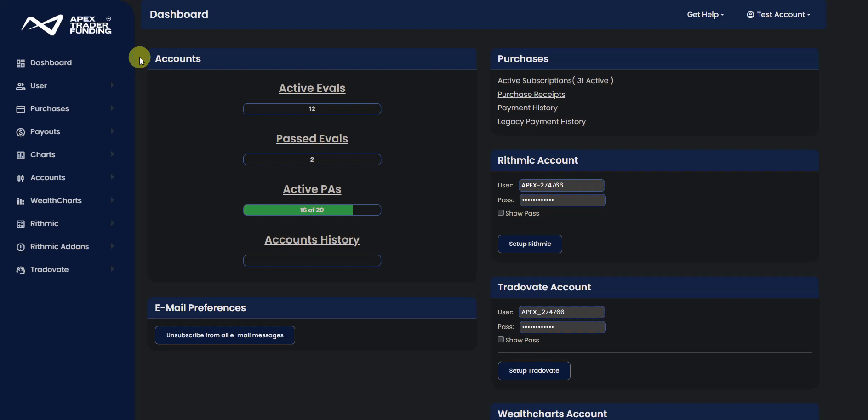Click the Tradovate headset icon in sidebar
The image size is (868, 420).
(20, 270)
